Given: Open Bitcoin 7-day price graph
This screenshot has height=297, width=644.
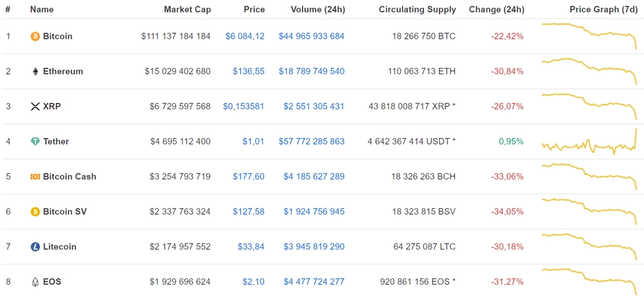Looking at the screenshot, I should pyautogui.click(x=589, y=36).
